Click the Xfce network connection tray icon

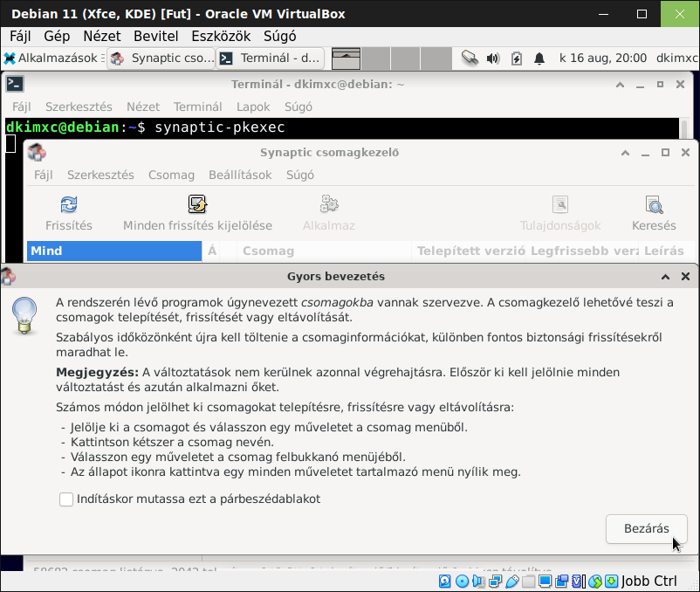[470, 58]
